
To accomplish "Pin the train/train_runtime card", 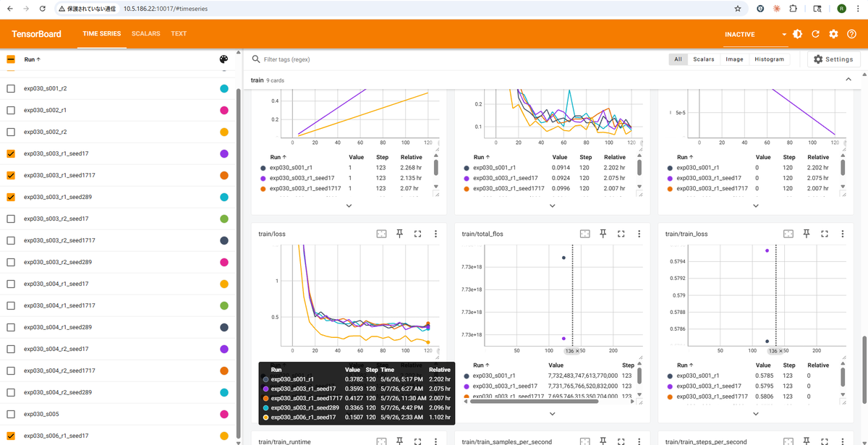I will (399, 441).
